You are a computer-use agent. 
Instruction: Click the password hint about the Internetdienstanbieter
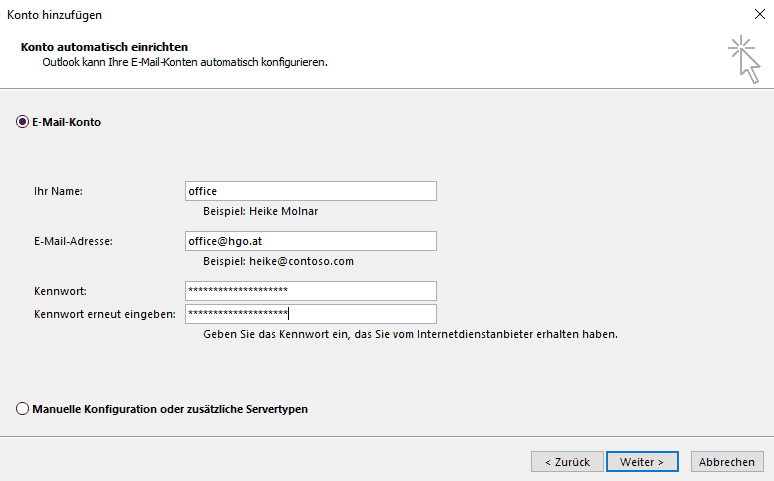410,334
